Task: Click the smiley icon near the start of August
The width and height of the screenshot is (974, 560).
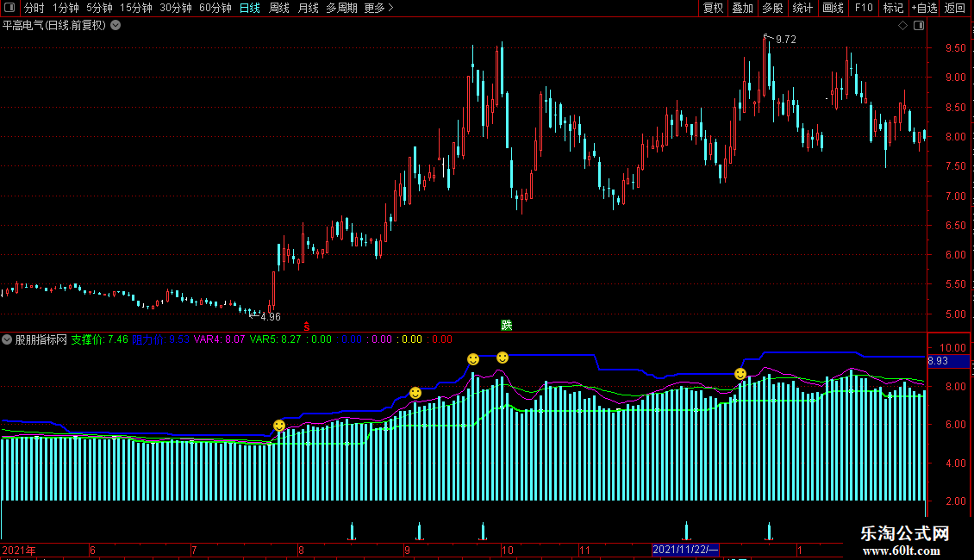Action: pyautogui.click(x=279, y=426)
